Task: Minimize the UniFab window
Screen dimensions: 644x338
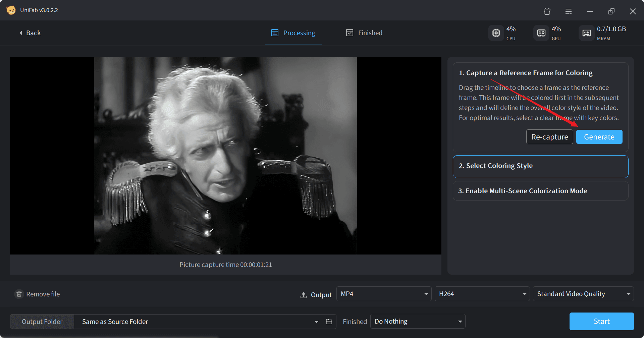Action: (x=590, y=11)
